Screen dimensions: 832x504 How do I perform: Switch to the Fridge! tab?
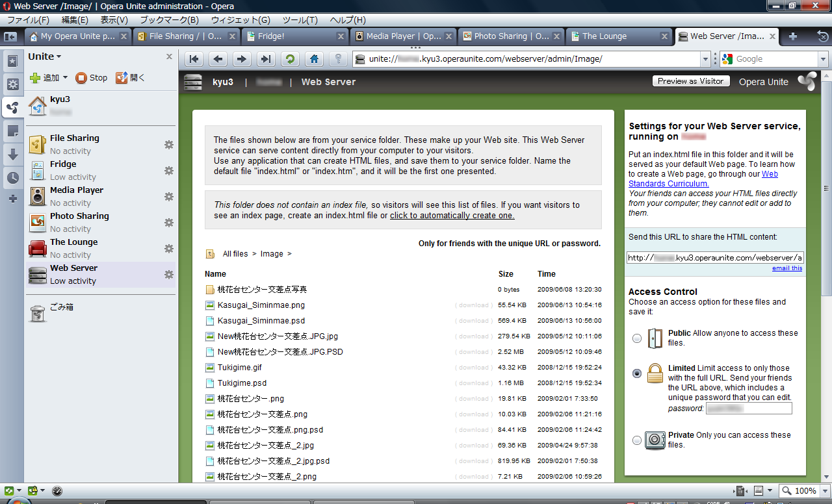click(x=295, y=36)
